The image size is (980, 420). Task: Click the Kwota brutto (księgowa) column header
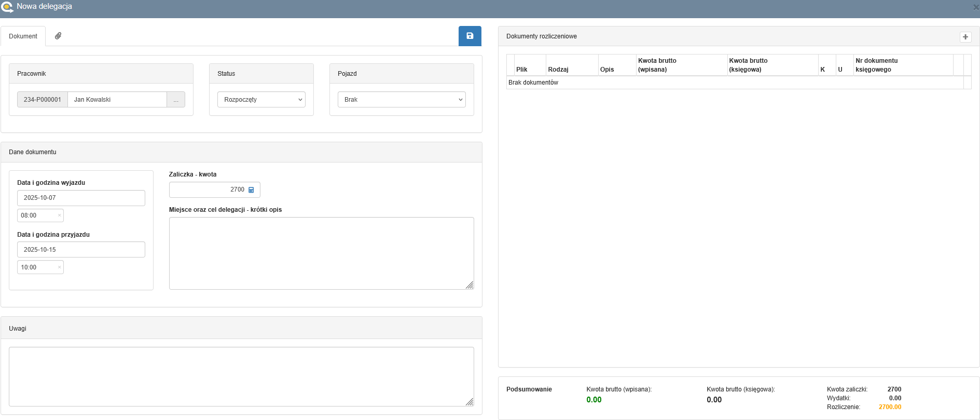click(x=748, y=65)
